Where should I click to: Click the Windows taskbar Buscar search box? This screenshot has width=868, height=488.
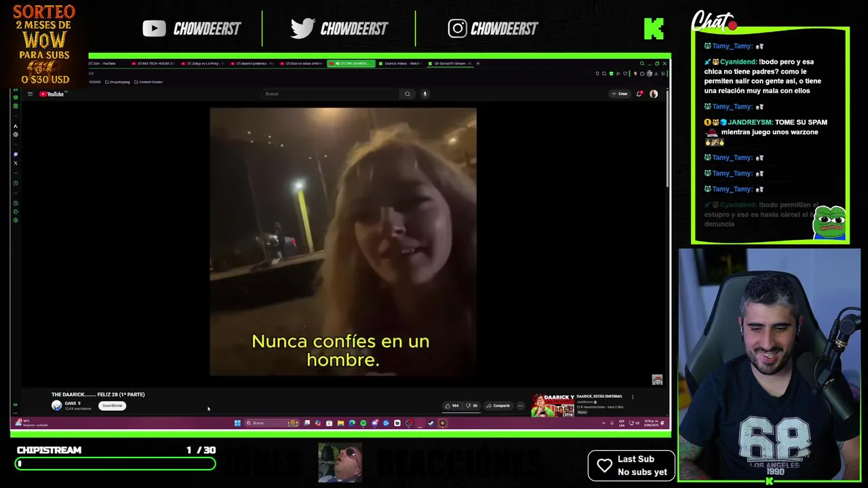(x=272, y=424)
